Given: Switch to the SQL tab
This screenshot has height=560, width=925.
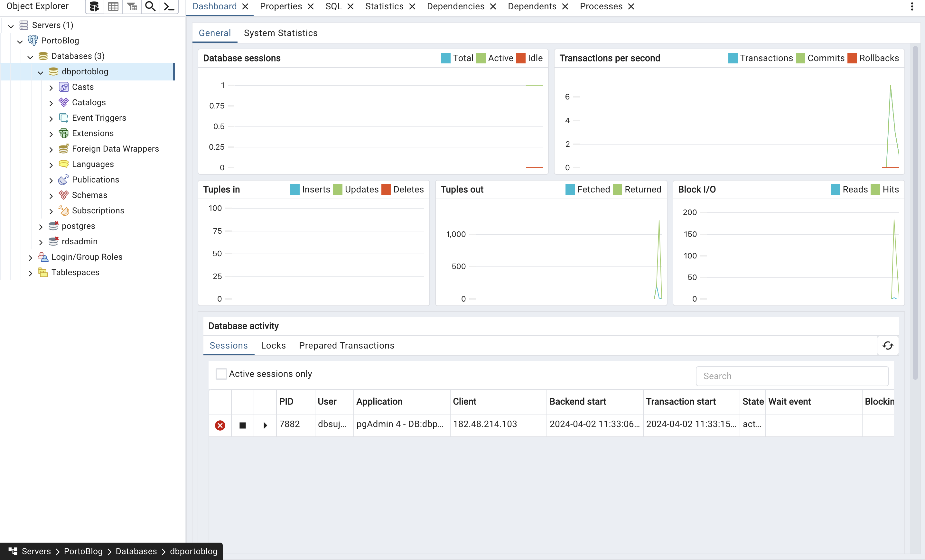Looking at the screenshot, I should tap(333, 6).
